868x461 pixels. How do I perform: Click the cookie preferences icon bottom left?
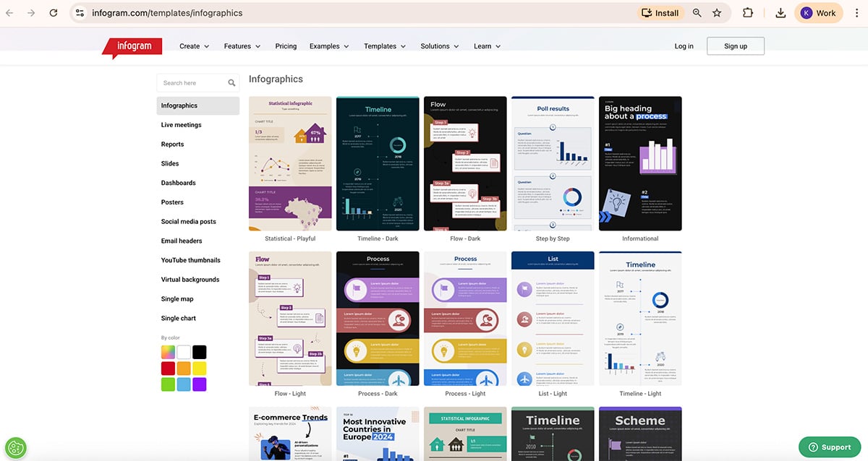point(16,447)
